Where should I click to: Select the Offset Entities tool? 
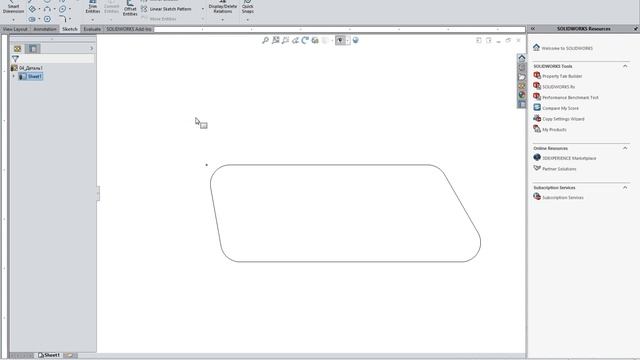coord(130,8)
